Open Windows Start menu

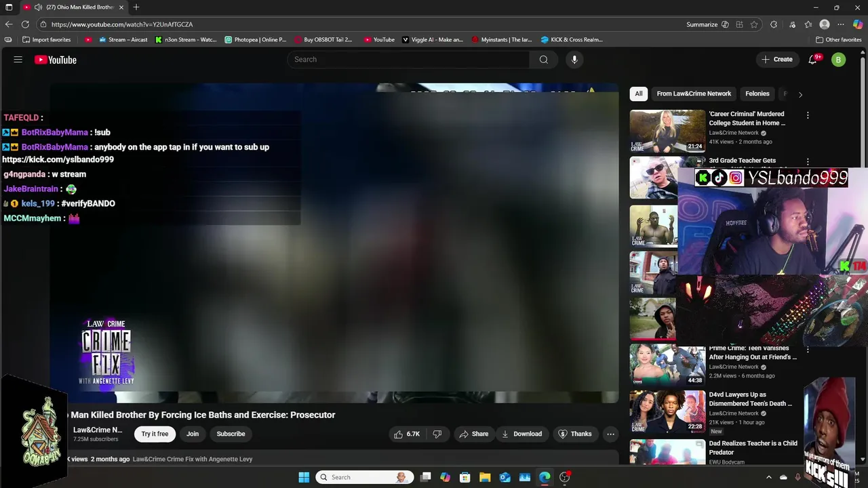(304, 477)
